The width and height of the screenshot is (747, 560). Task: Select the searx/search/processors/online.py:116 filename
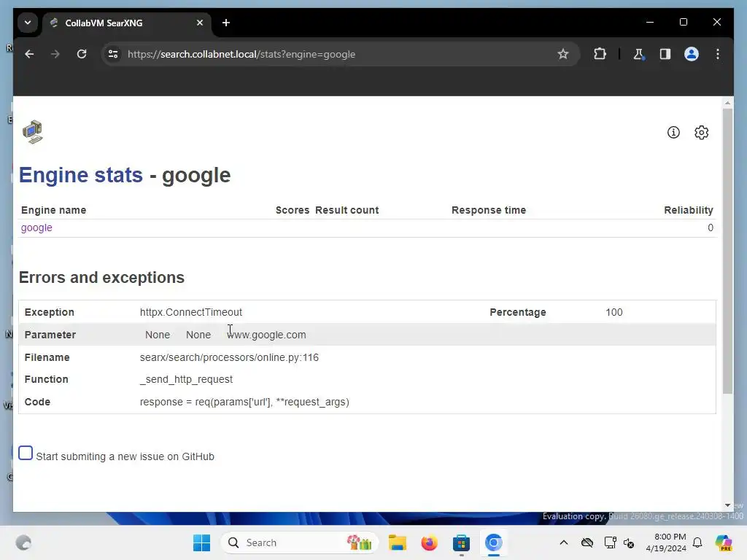coord(229,357)
